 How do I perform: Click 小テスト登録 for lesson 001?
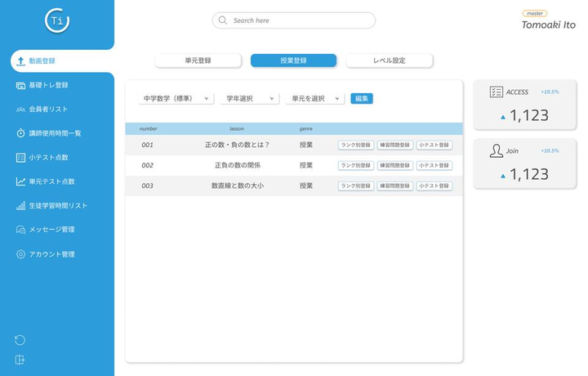click(x=434, y=145)
